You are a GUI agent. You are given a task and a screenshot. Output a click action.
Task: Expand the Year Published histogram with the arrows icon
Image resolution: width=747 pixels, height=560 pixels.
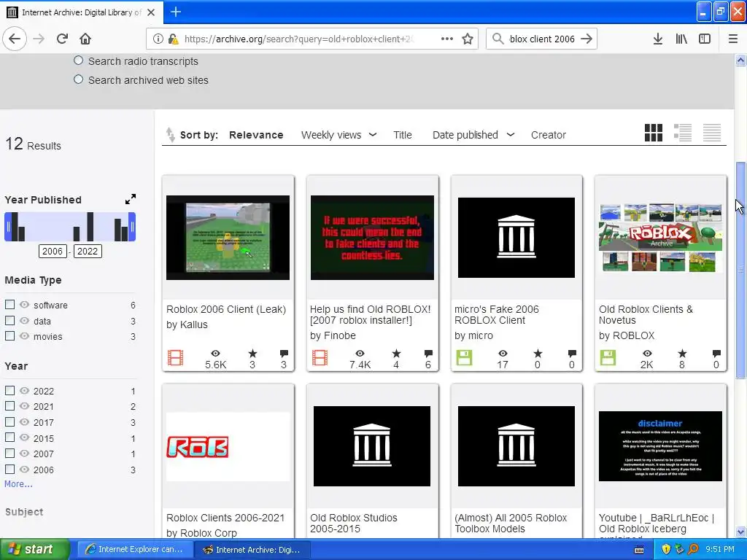pyautogui.click(x=131, y=199)
